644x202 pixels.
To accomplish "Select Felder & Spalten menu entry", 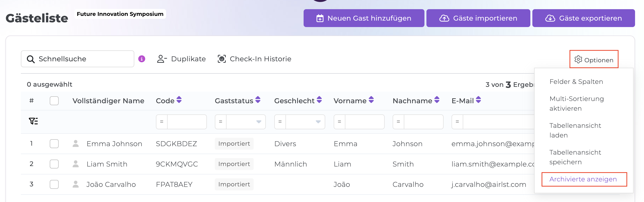I will [x=576, y=82].
